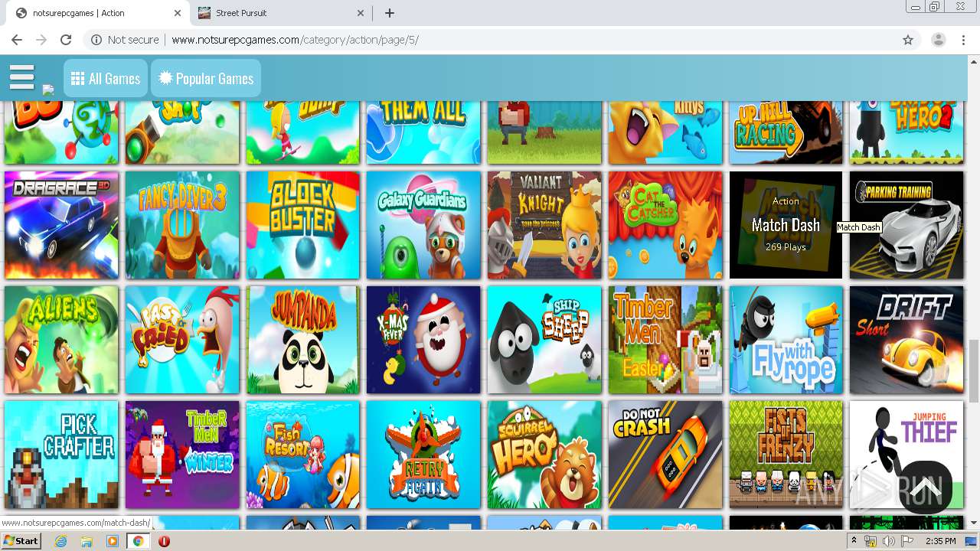
Task: Open the Pick Crafter game
Action: (61, 455)
